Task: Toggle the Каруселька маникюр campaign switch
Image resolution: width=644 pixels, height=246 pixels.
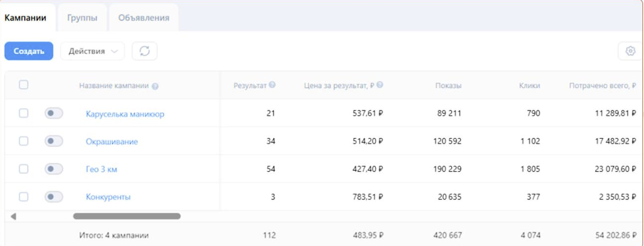Action: click(x=54, y=113)
